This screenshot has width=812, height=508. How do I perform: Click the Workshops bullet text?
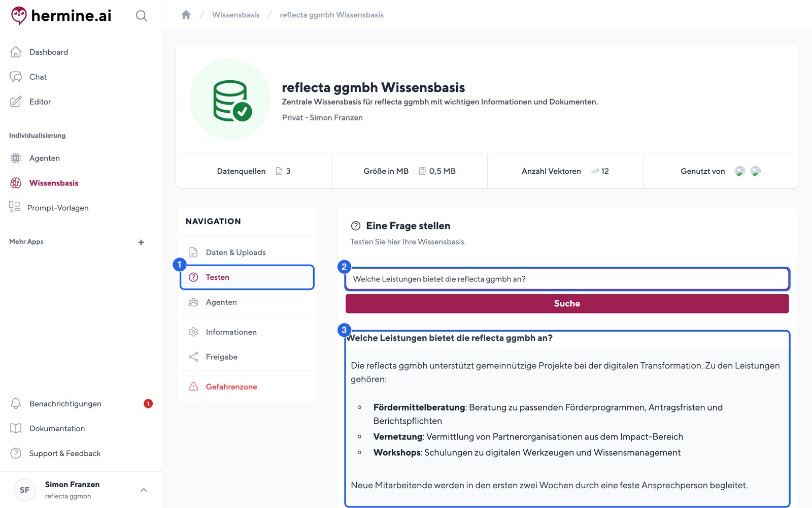(527, 452)
